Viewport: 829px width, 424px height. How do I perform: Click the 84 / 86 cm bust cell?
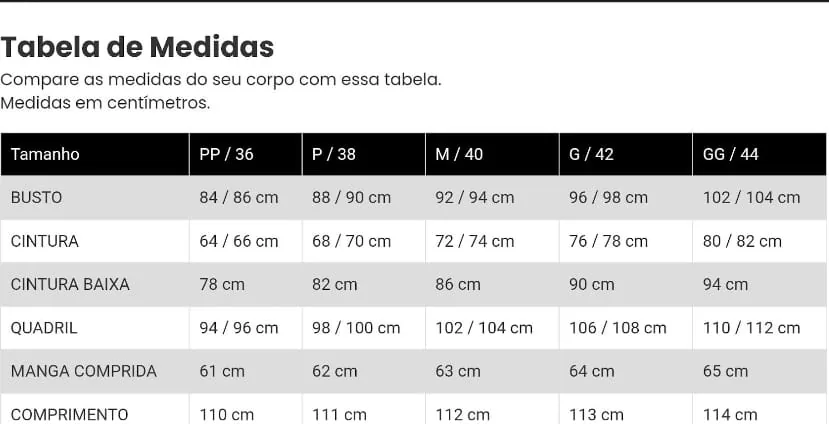click(x=239, y=198)
